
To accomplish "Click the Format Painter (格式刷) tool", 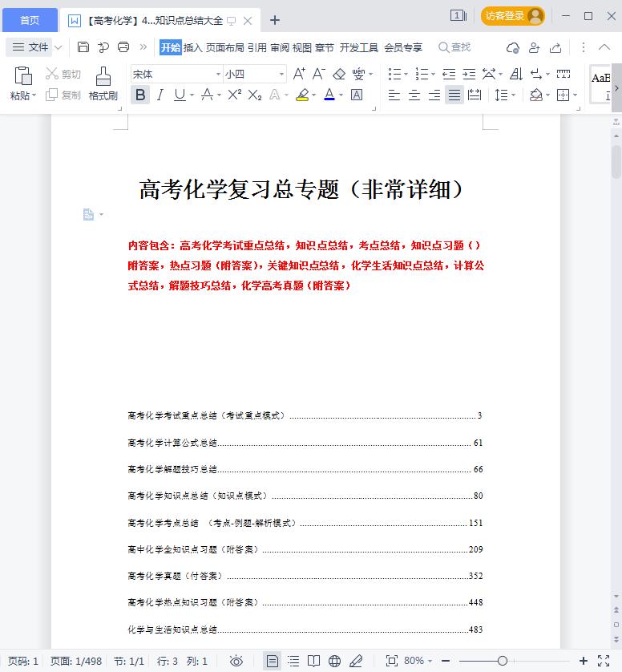I will tap(103, 83).
